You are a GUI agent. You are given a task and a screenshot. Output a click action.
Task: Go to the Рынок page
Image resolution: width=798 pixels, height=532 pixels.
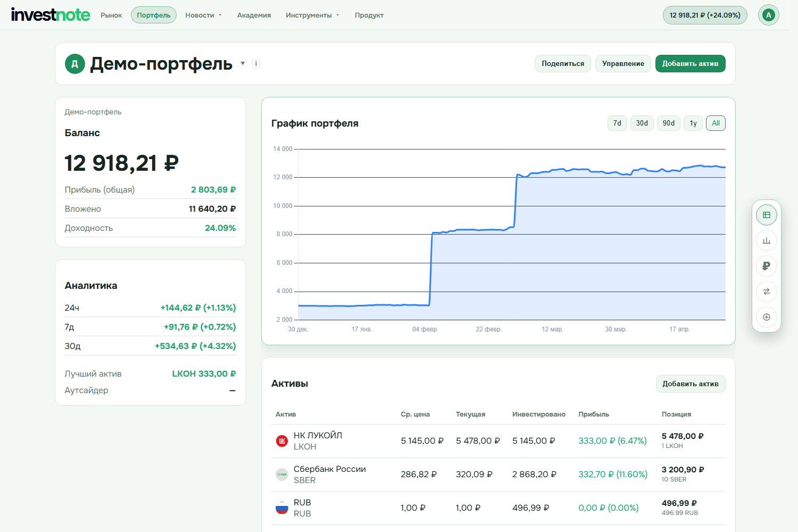(x=111, y=15)
